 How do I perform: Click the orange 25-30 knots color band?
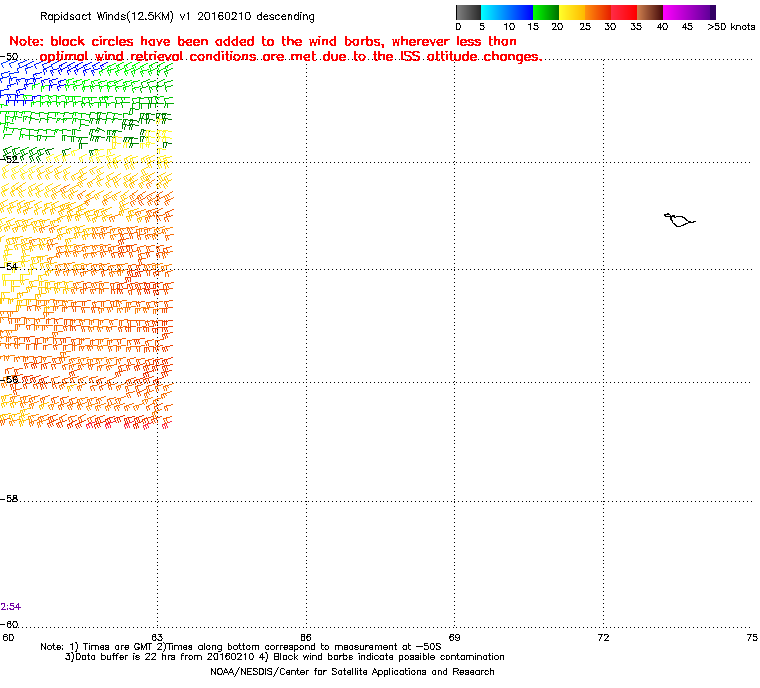click(598, 12)
